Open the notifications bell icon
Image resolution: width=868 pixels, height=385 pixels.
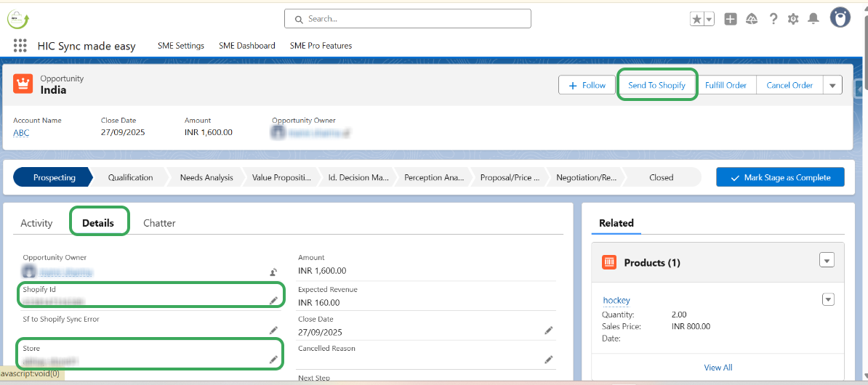point(813,20)
